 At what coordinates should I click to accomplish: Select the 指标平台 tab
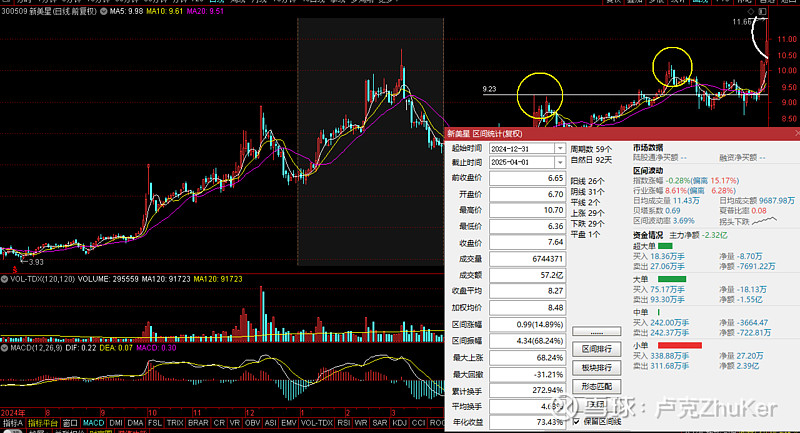click(43, 423)
